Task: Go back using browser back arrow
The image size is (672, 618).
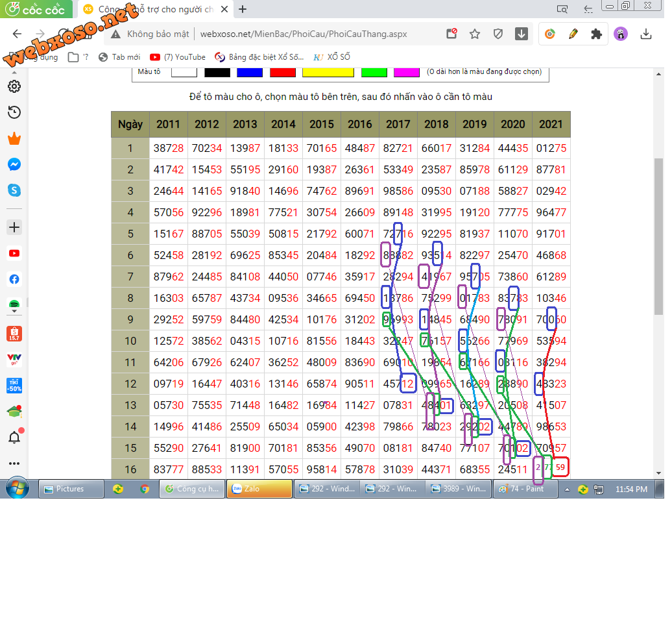Action: (x=17, y=34)
